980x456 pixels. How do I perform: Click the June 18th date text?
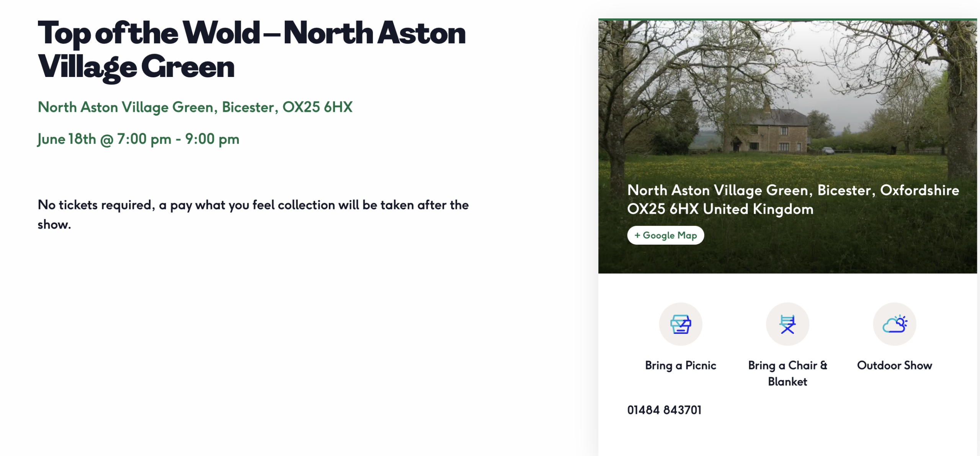[x=67, y=139]
